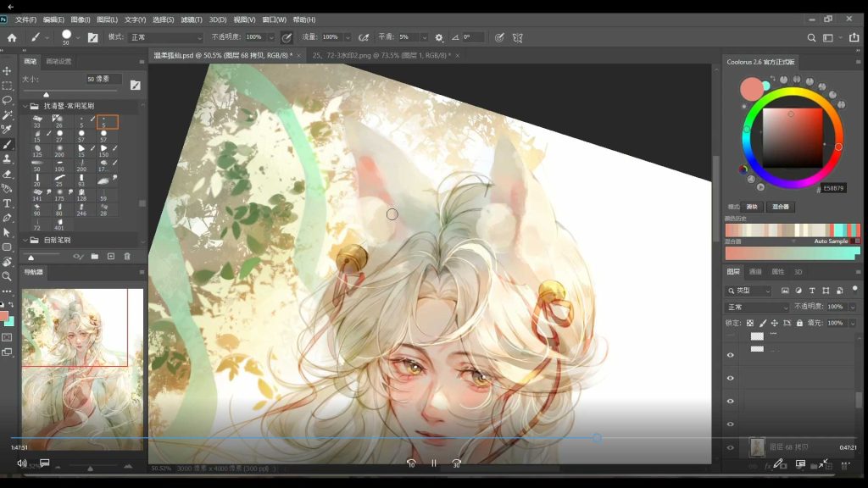The image size is (868, 488).
Task: Open 图层(L) menu
Action: pos(108,19)
